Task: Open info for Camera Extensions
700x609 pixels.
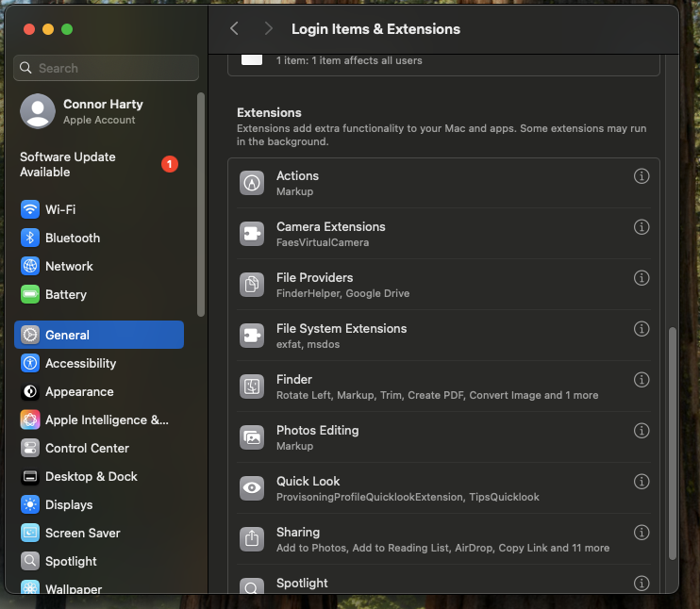Action: [x=642, y=226]
